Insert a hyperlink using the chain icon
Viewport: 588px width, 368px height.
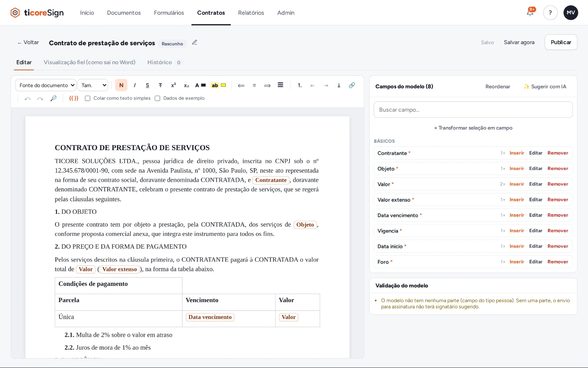tap(352, 85)
